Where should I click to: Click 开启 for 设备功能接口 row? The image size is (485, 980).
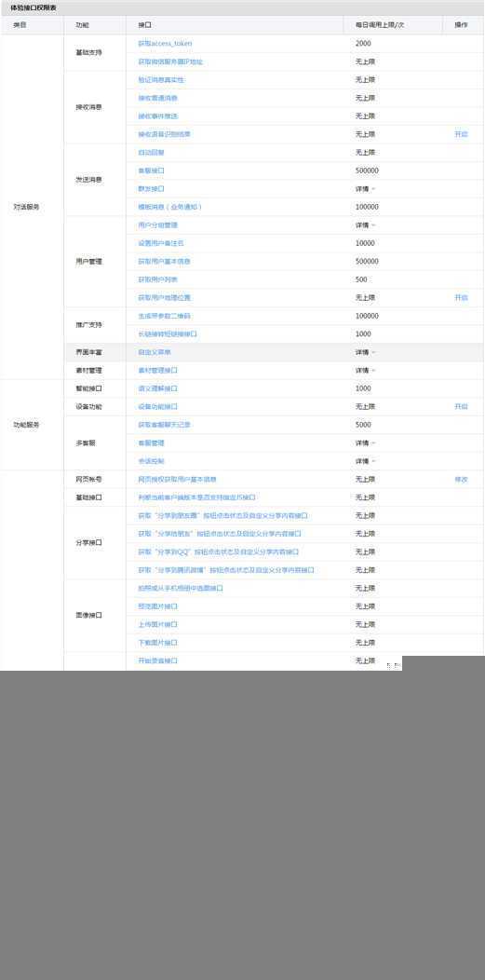[x=462, y=407]
